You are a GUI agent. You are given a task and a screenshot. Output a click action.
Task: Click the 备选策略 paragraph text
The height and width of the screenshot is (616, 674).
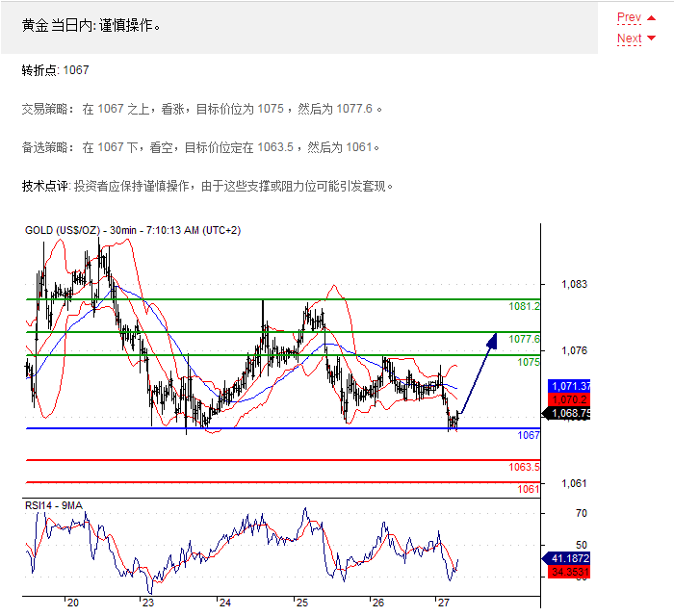pyautogui.click(x=200, y=147)
